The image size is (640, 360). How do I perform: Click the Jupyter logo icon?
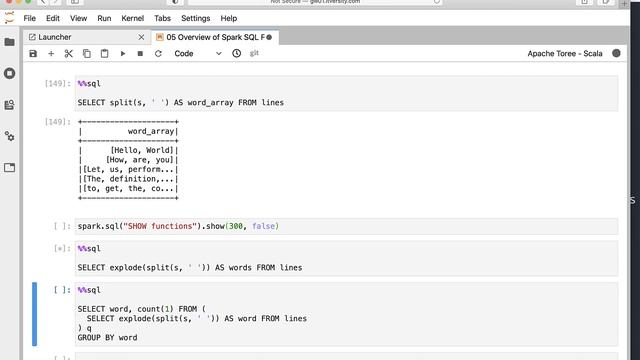point(9,18)
